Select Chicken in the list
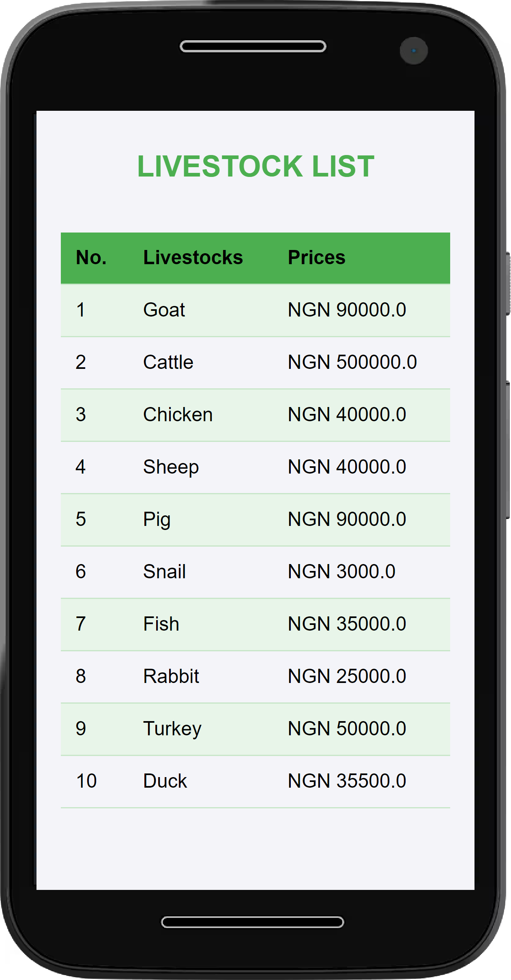 178,415
